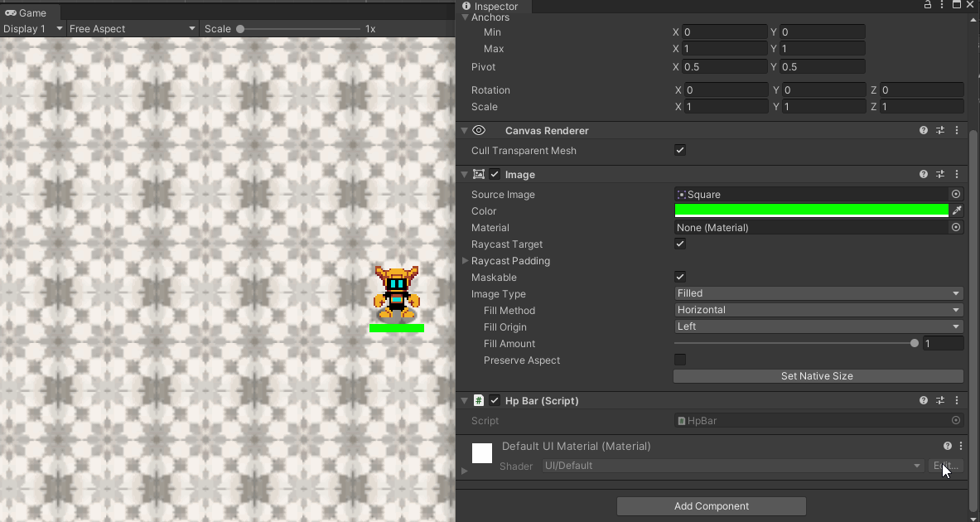
Task: Click the Rotation Z input field
Action: coord(921,90)
